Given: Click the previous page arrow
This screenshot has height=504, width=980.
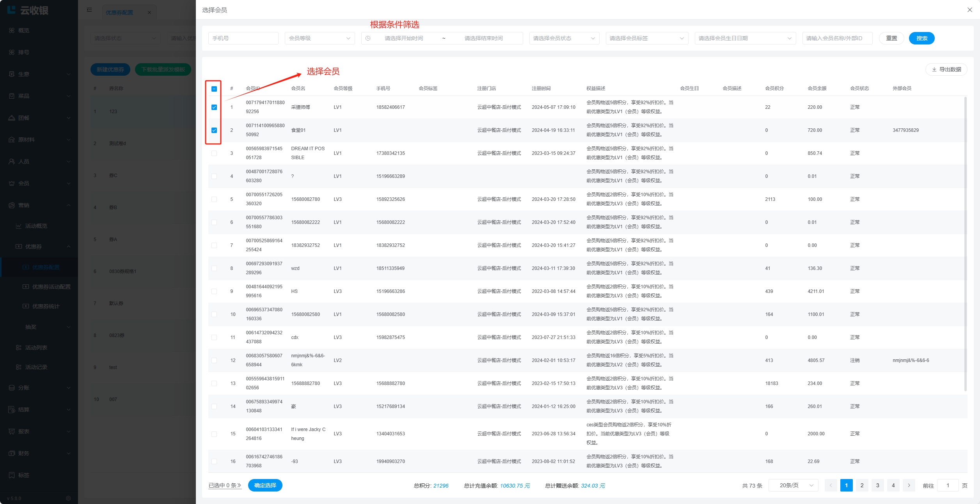Looking at the screenshot, I should point(831,485).
